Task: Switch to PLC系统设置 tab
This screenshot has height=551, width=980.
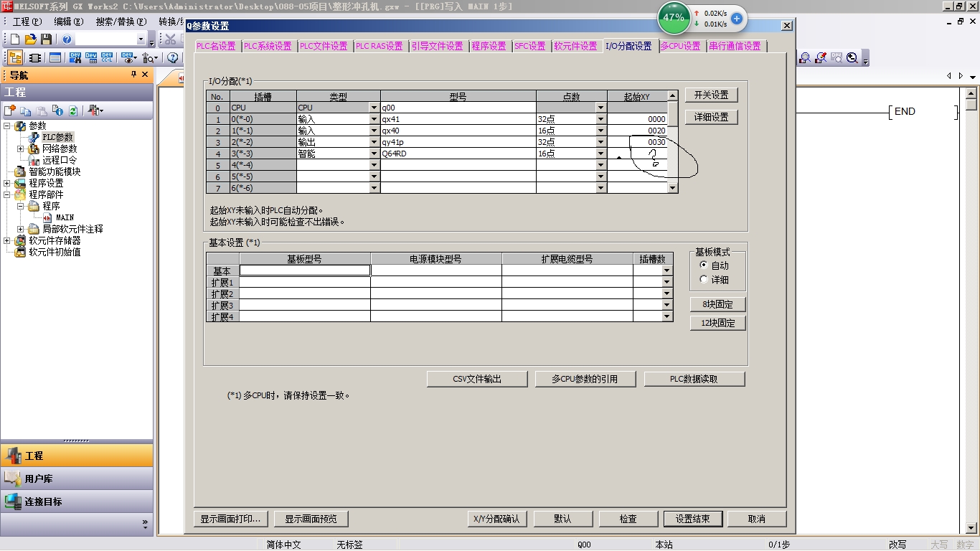Action: click(x=268, y=46)
